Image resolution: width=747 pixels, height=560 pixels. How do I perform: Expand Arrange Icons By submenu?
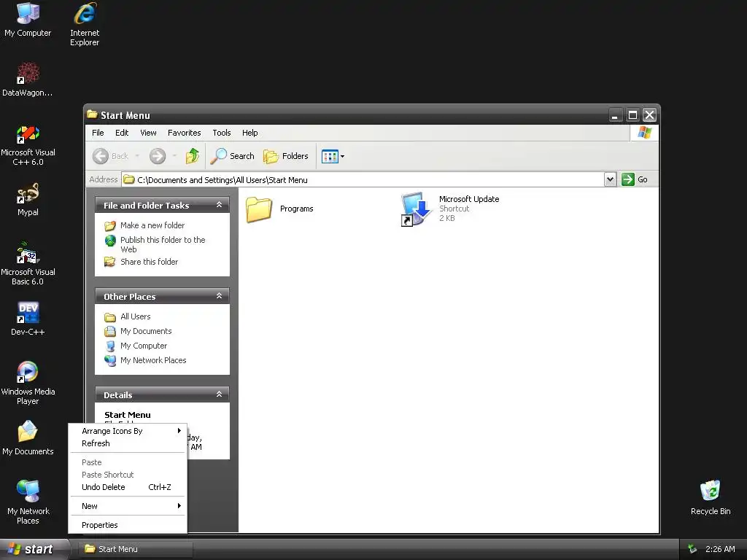click(x=128, y=431)
